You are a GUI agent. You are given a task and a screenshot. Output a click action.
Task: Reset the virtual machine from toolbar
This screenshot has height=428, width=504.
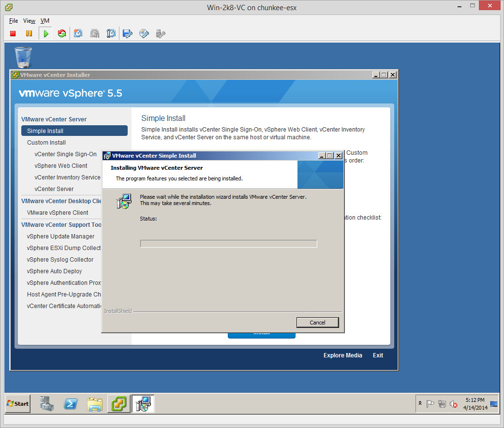(62, 33)
